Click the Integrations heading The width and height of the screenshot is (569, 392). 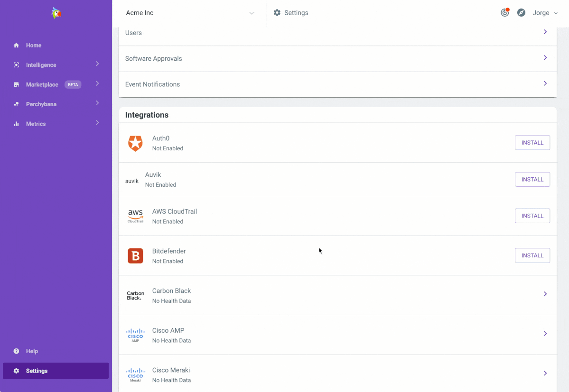pos(147,115)
